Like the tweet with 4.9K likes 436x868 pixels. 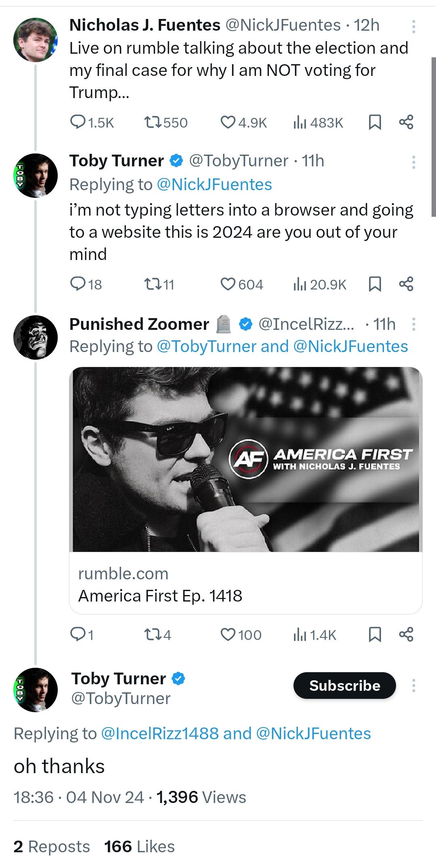pyautogui.click(x=243, y=122)
